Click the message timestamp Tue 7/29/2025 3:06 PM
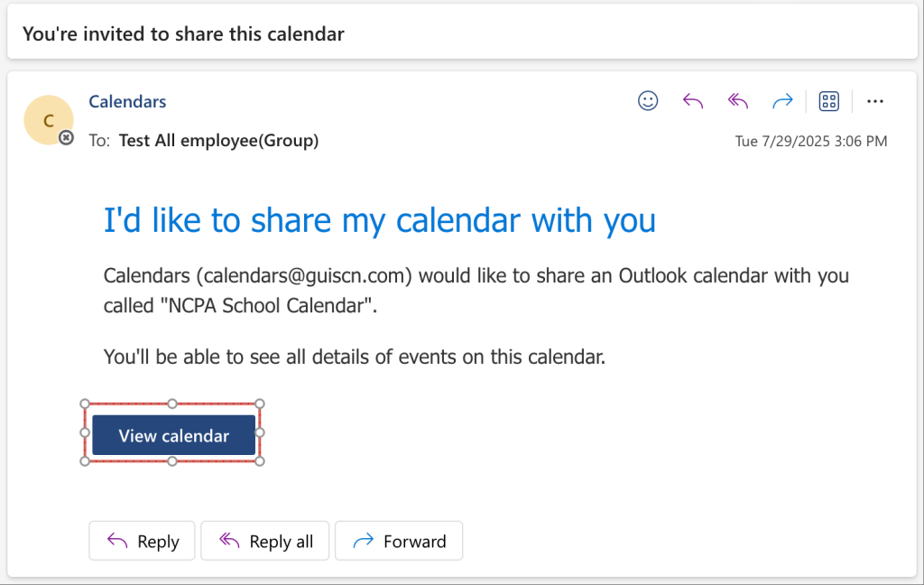This screenshot has height=585, width=924. [810, 141]
